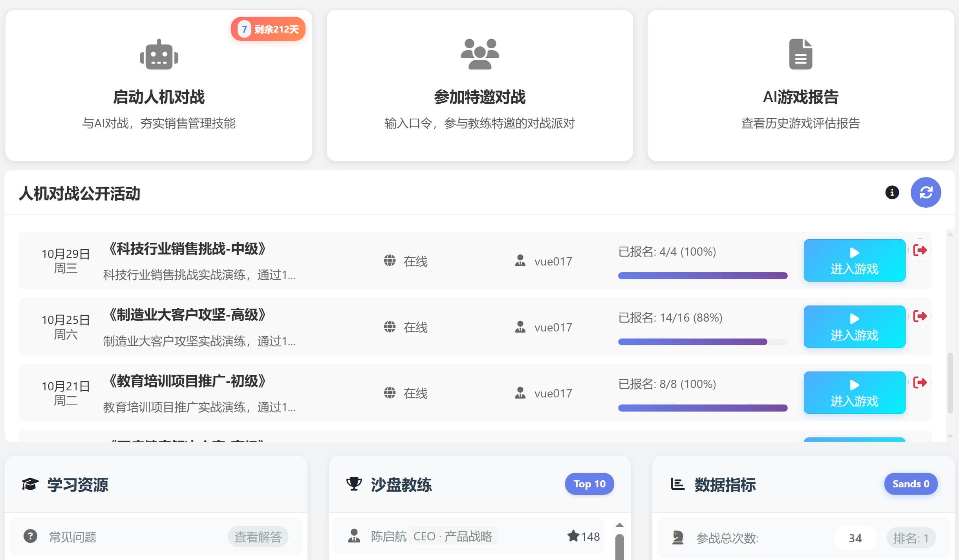This screenshot has height=560, width=959.
Task: Click the info icon beside the refresh button
Action: [892, 192]
